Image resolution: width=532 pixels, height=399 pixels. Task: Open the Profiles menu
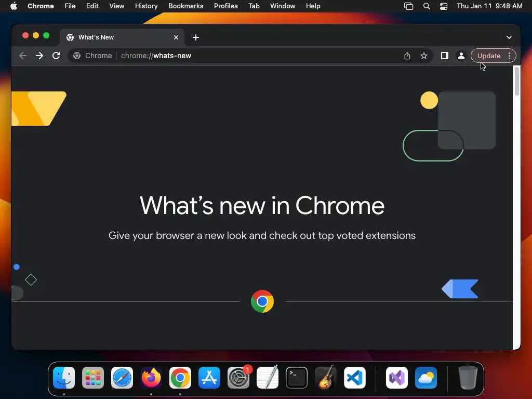(x=225, y=6)
